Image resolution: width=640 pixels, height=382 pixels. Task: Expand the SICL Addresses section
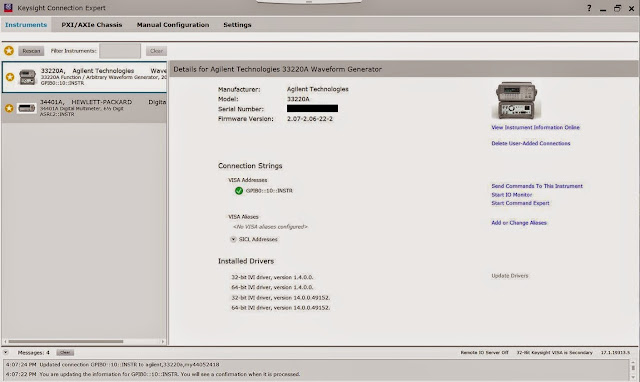pos(233,239)
